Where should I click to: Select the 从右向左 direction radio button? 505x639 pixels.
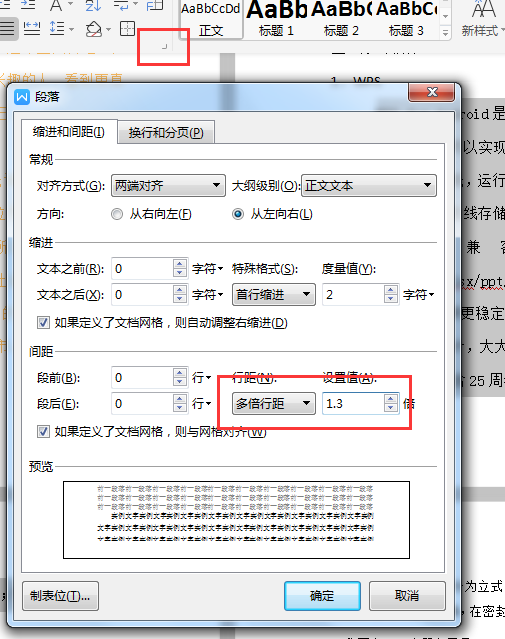click(x=117, y=214)
